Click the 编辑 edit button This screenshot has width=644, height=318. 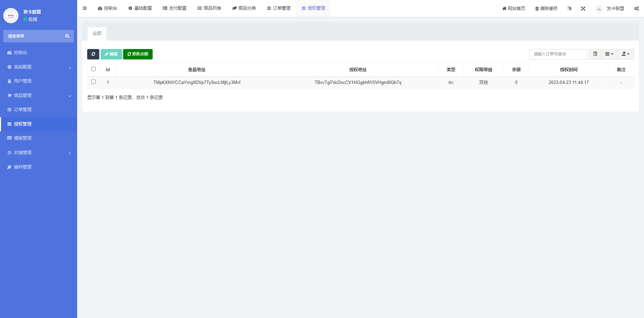click(x=111, y=54)
